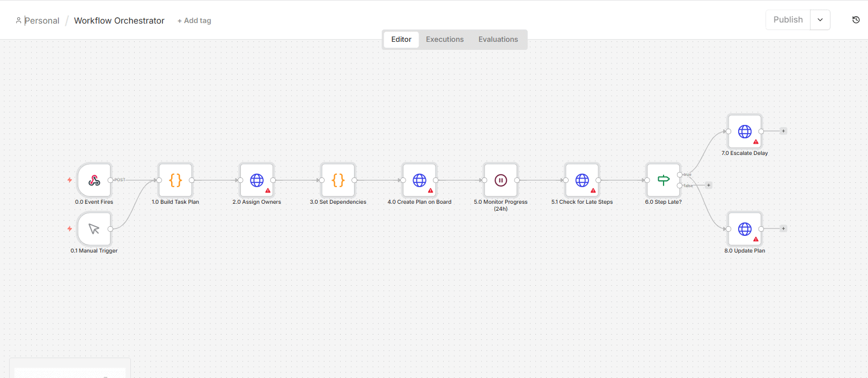Open the 8.0 Update Plan node
868x378 pixels.
click(745, 229)
